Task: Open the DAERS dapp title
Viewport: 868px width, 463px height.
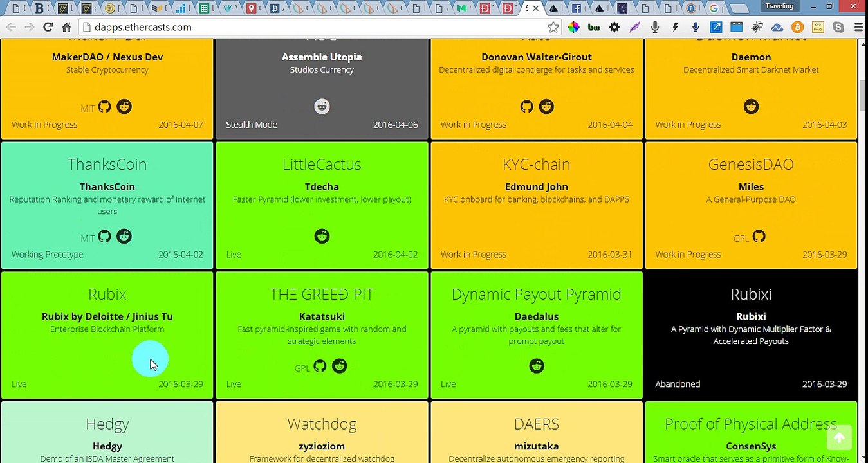Action: click(x=537, y=424)
